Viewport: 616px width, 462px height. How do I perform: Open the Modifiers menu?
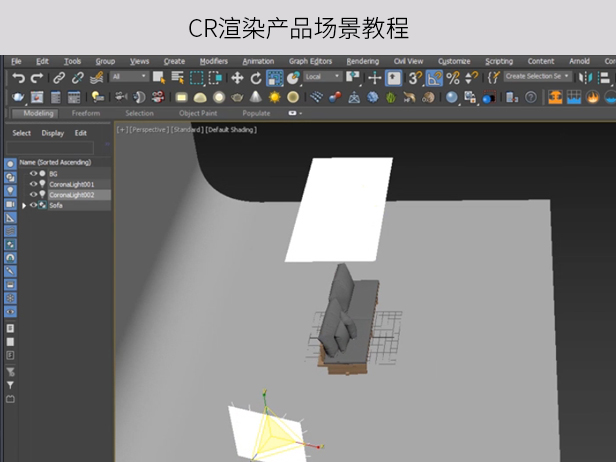tap(213, 61)
